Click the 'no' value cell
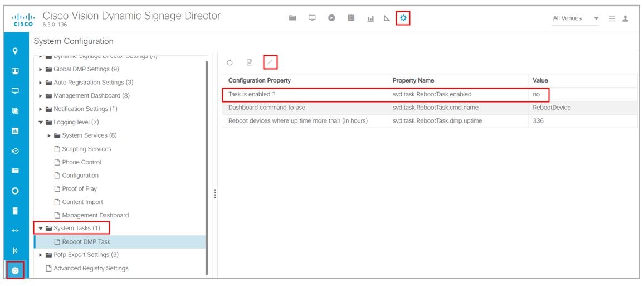The image size is (644, 286). (x=582, y=94)
